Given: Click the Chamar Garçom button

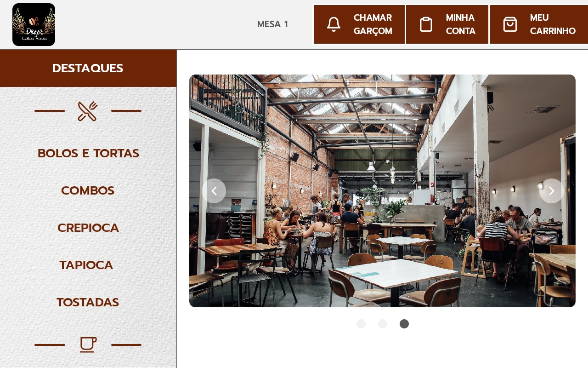Looking at the screenshot, I should pyautogui.click(x=359, y=24).
